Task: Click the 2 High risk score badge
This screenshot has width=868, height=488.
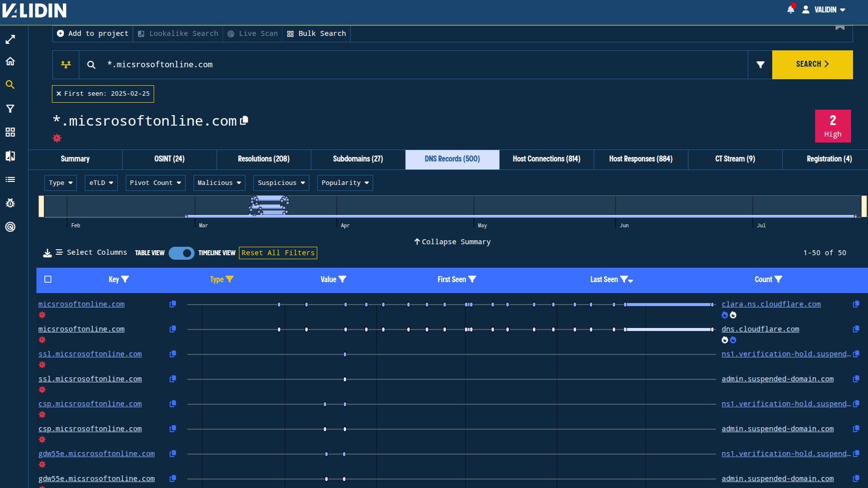Action: 833,126
